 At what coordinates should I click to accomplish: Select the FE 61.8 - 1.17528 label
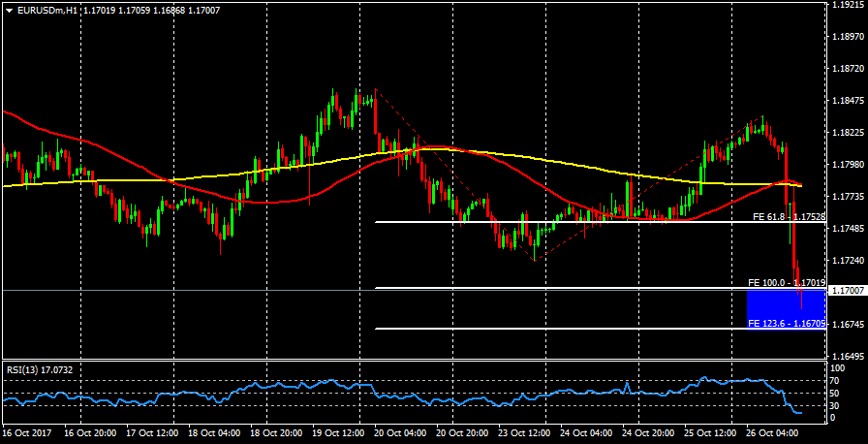pos(789,217)
